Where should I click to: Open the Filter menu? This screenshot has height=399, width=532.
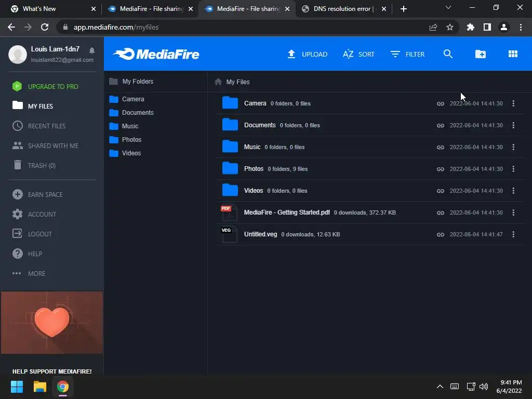point(407,54)
